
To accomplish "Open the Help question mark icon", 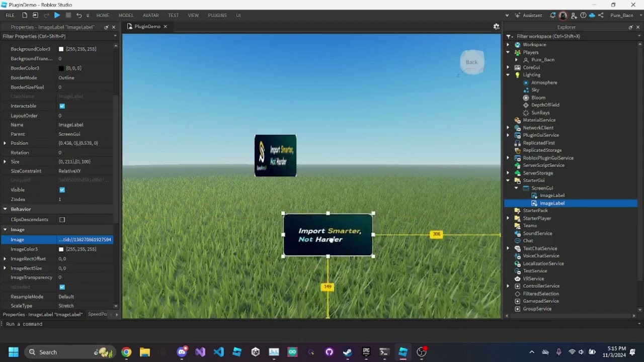I will point(583,15).
